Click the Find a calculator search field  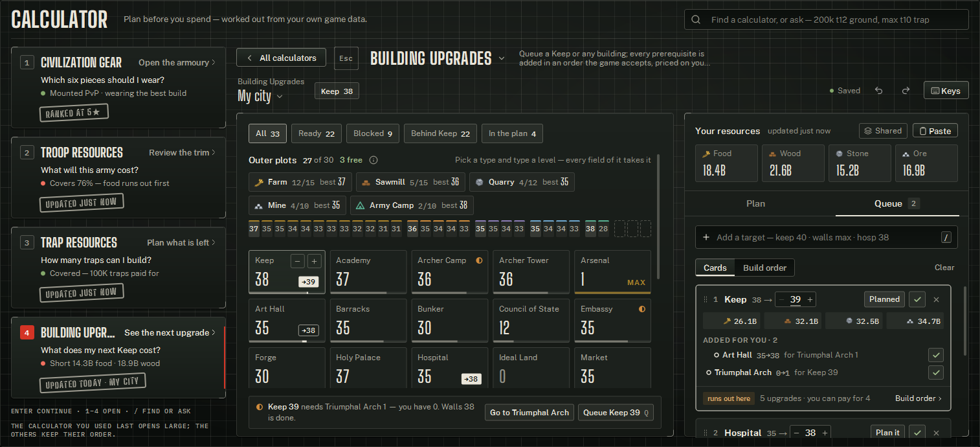pyautogui.click(x=827, y=19)
